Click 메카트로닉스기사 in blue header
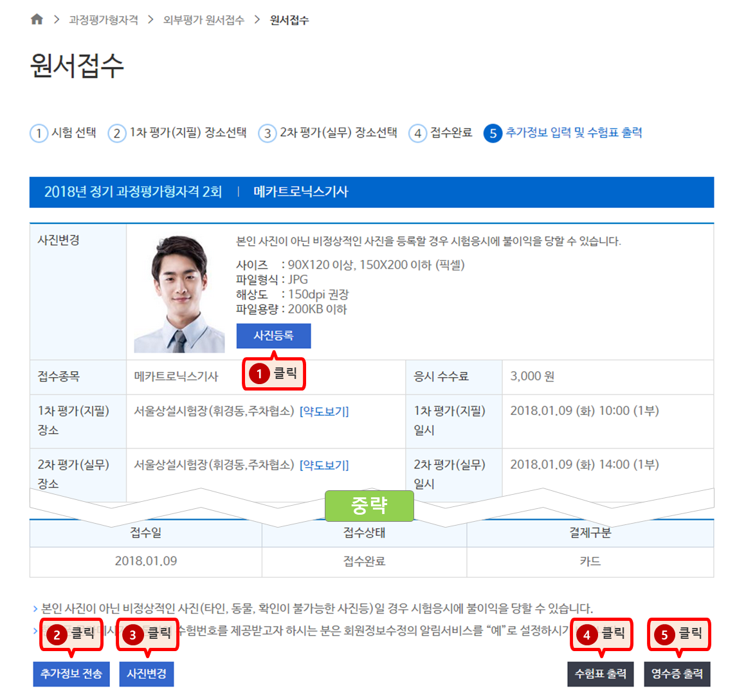Screen dimensions: 737x700 (301, 192)
